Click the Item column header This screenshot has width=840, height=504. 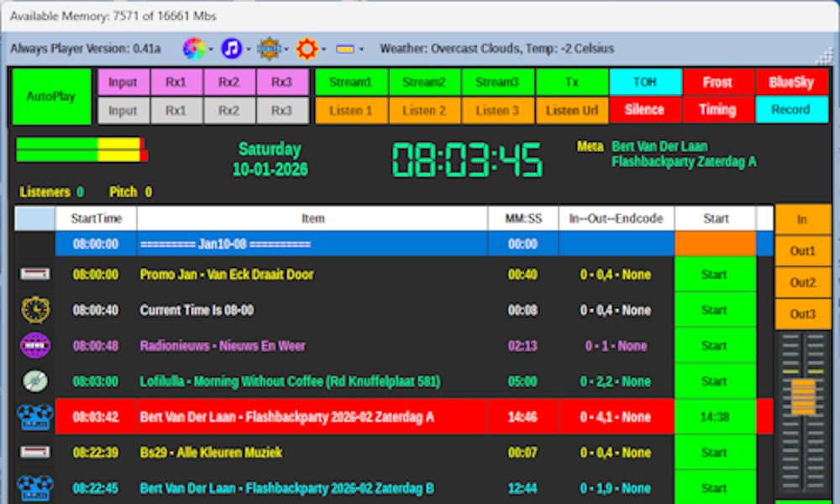[x=312, y=218]
